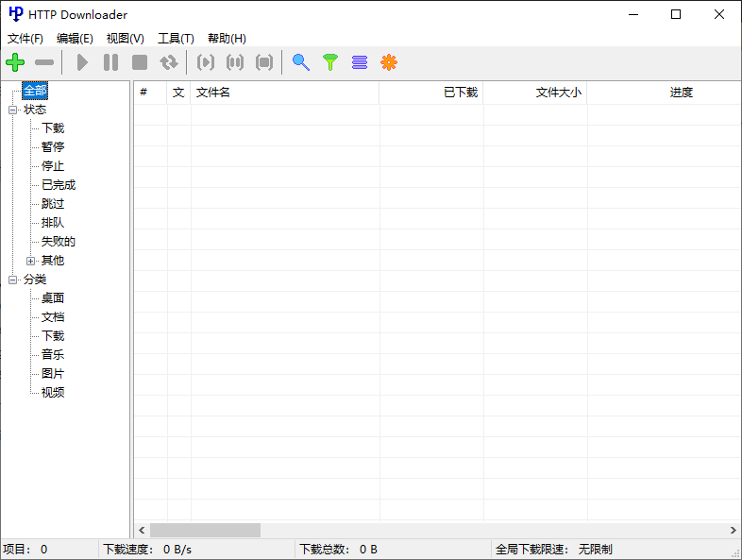Click the Restart download arrows icon
Viewport: 742px width, 560px height.
pos(169,62)
